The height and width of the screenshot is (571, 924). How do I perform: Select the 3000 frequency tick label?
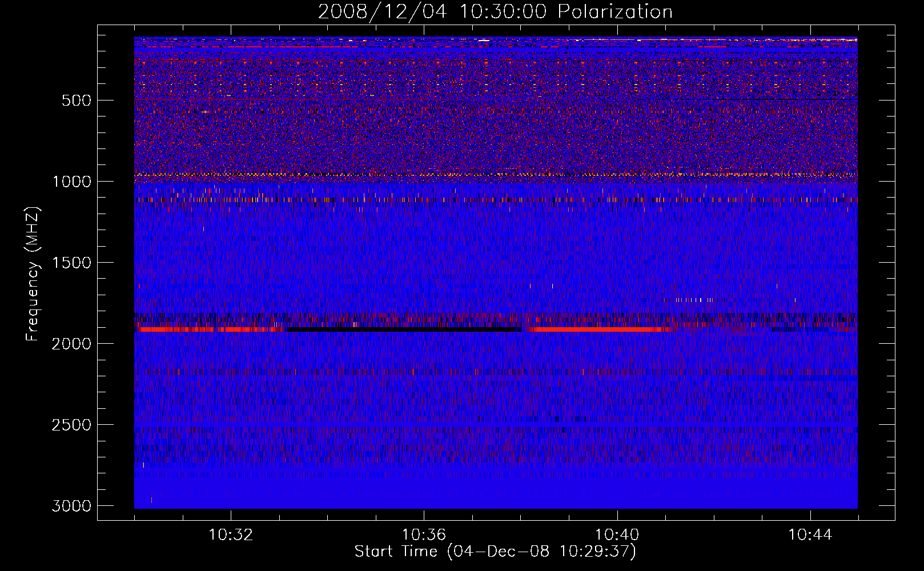pos(71,506)
